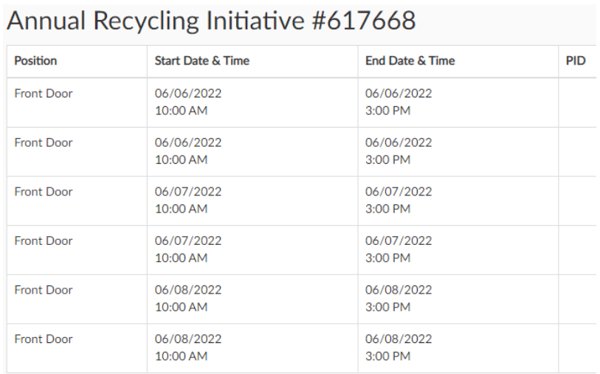
Task: Click start date cell of first 06/06/2022 row
Action: pyautogui.click(x=253, y=103)
